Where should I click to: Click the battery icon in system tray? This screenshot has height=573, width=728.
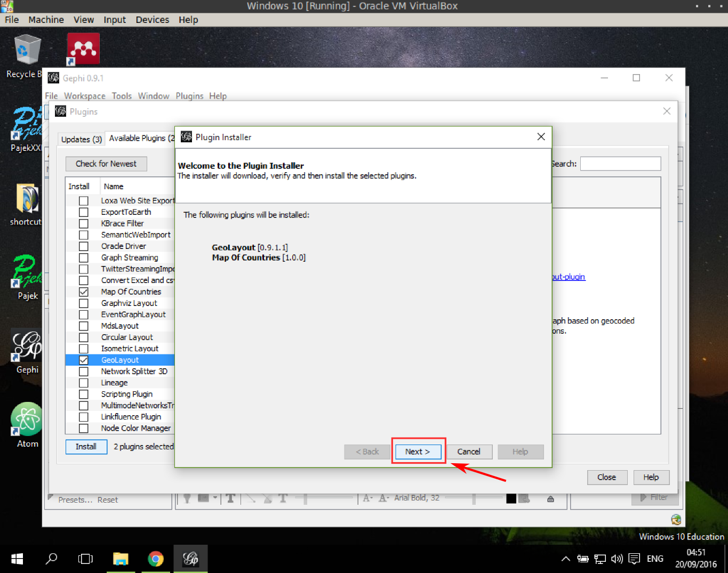point(583,559)
